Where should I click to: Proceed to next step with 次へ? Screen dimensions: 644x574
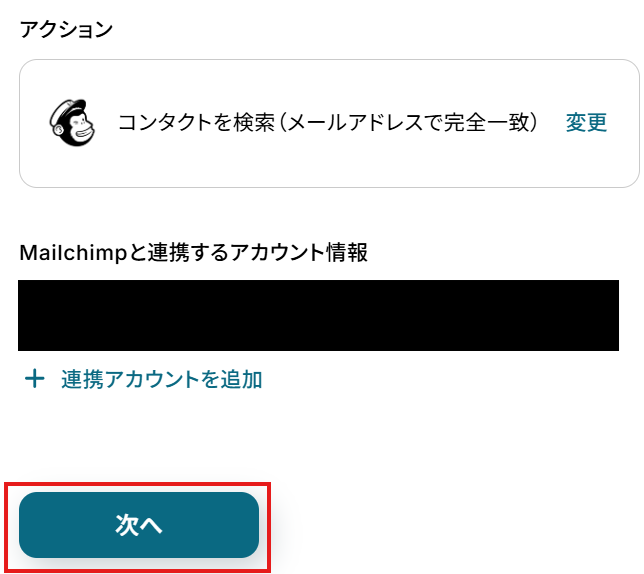pos(139,525)
